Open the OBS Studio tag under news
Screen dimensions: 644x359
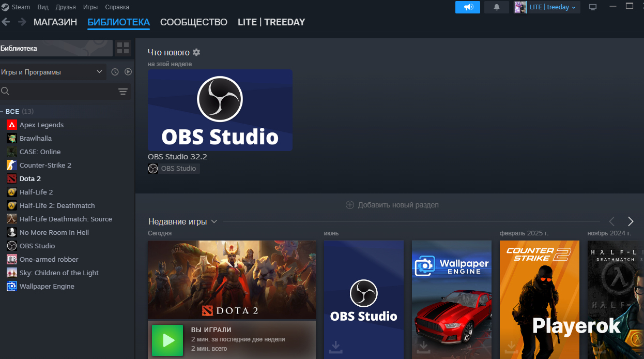(174, 169)
